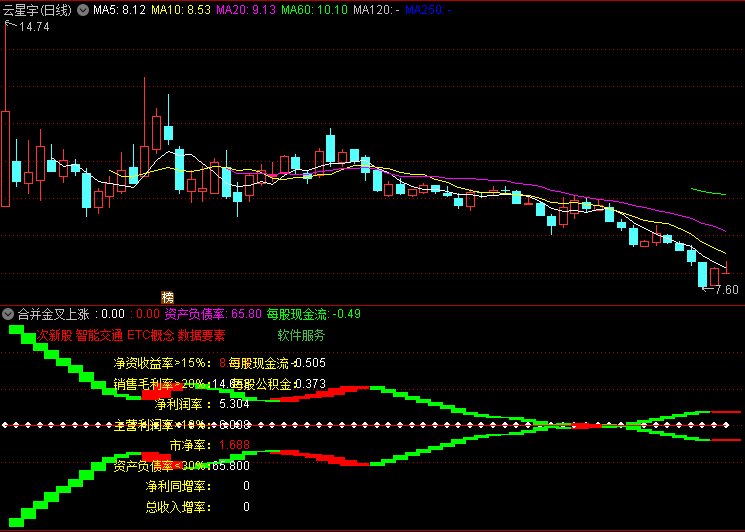
Task: Click the 次新股 concept tag
Action: (x=54, y=335)
